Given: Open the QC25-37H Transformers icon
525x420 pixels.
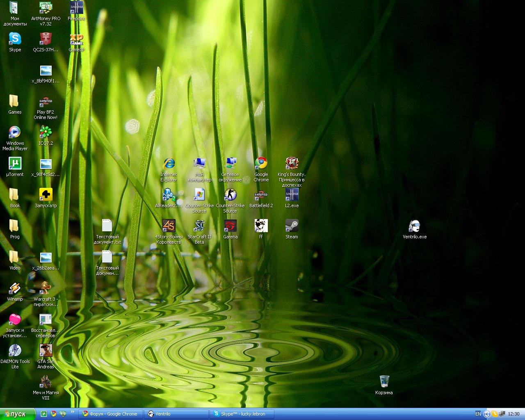Looking at the screenshot, I should coord(46,42).
